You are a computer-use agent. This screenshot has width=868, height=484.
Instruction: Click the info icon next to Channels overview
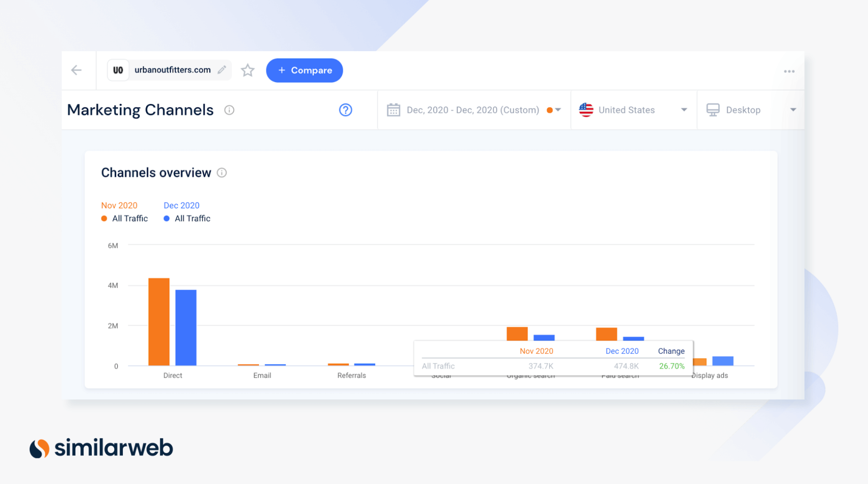(222, 173)
